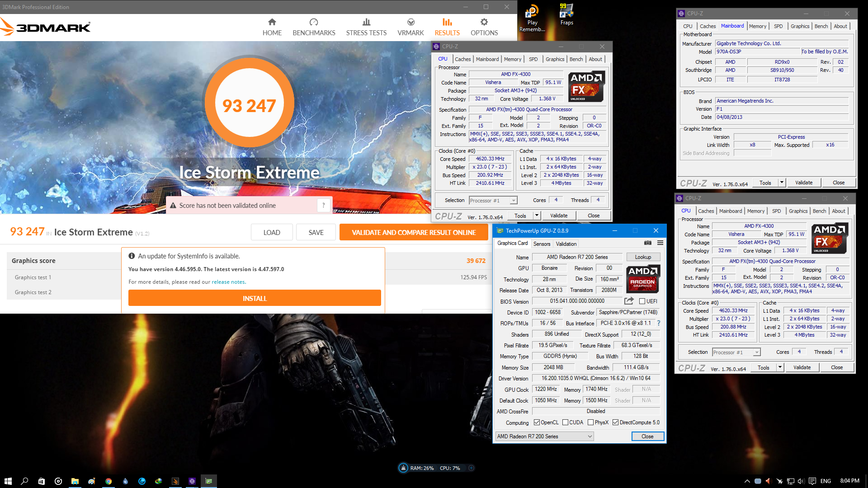Open Bench tab in middle CPU-Z window

pyautogui.click(x=576, y=59)
